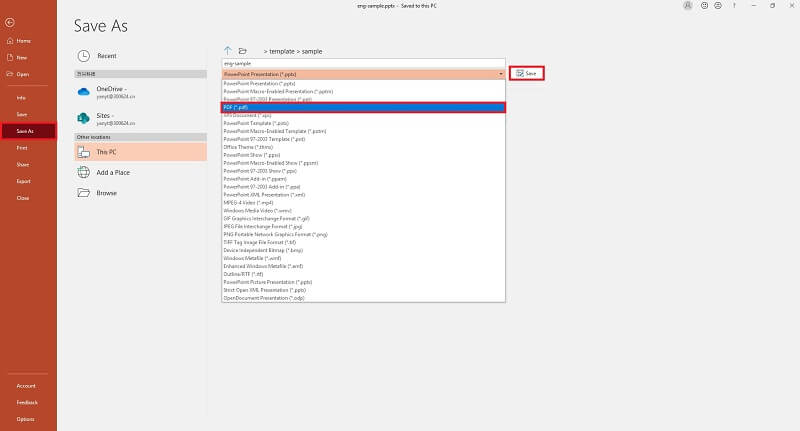The height and width of the screenshot is (431, 800).
Task: Open Feedback in the sidebar
Action: pos(27,402)
